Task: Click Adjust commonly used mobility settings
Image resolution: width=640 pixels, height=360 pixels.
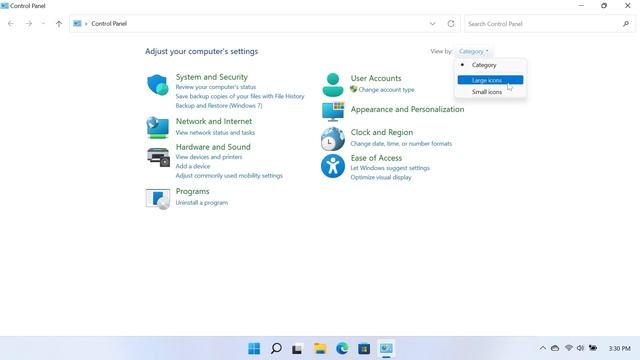Action: (x=229, y=176)
